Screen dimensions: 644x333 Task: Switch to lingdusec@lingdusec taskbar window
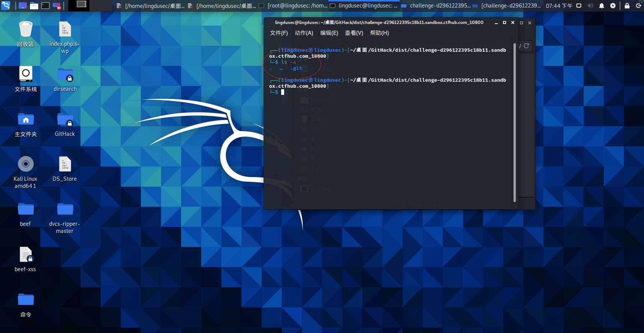point(364,6)
